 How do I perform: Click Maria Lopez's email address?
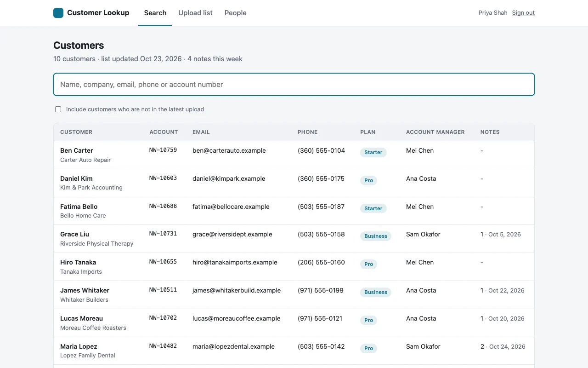(x=233, y=346)
